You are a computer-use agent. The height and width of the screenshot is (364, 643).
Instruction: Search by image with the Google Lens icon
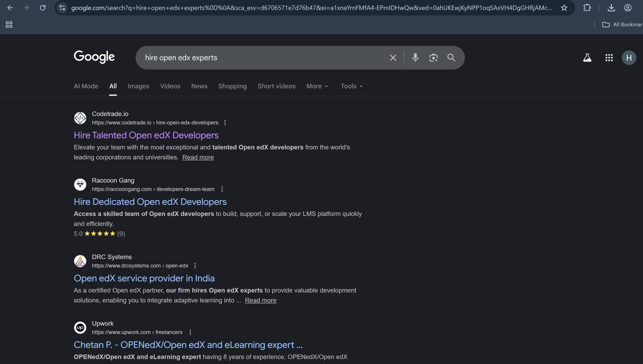pos(433,57)
